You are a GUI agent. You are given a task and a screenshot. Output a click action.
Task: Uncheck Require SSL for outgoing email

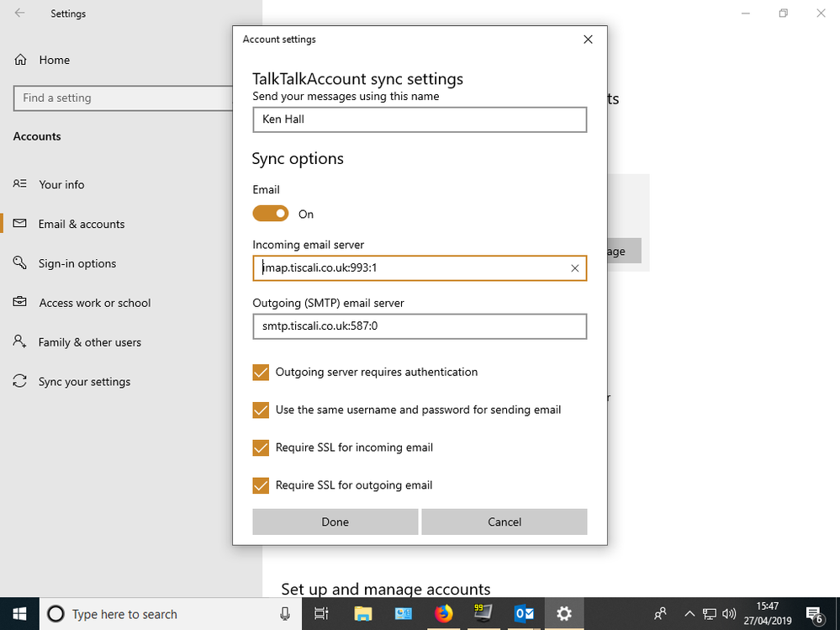261,485
